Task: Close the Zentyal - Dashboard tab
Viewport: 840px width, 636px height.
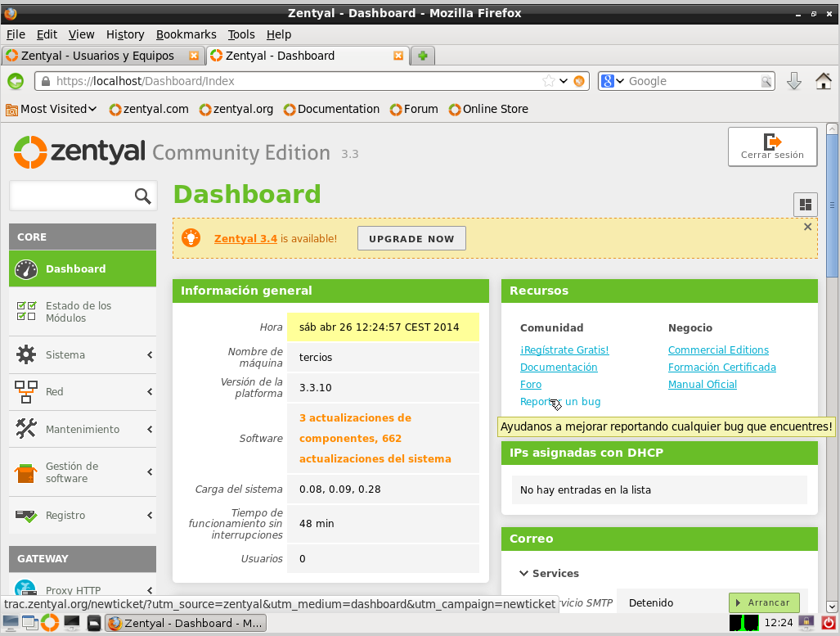Action: click(398, 56)
